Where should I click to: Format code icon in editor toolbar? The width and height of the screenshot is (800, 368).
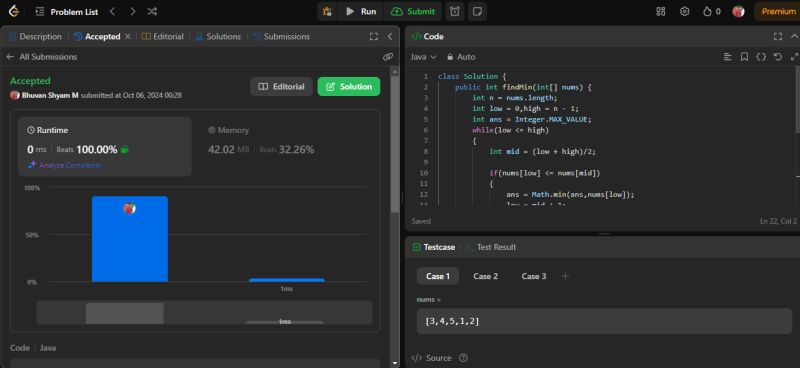[728, 57]
